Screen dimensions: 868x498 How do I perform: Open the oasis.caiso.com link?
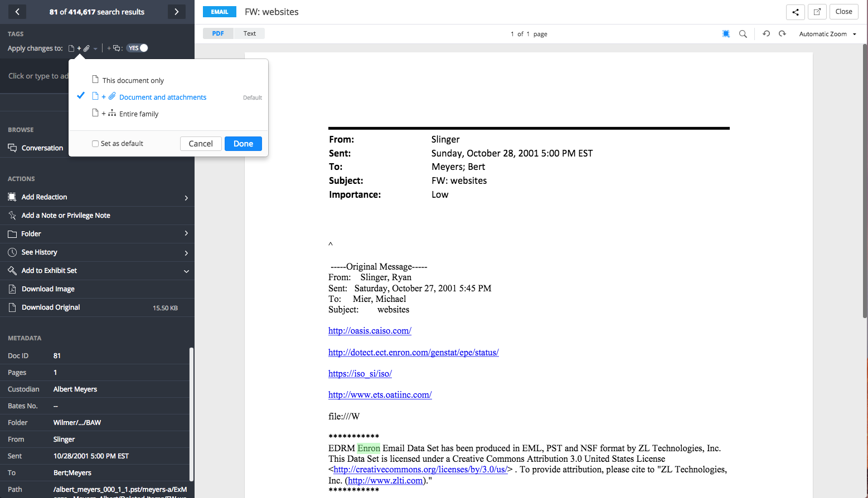tap(370, 331)
